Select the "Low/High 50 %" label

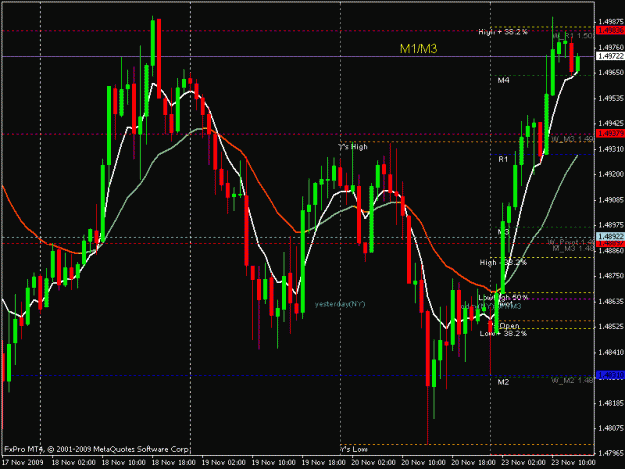pyautogui.click(x=504, y=298)
